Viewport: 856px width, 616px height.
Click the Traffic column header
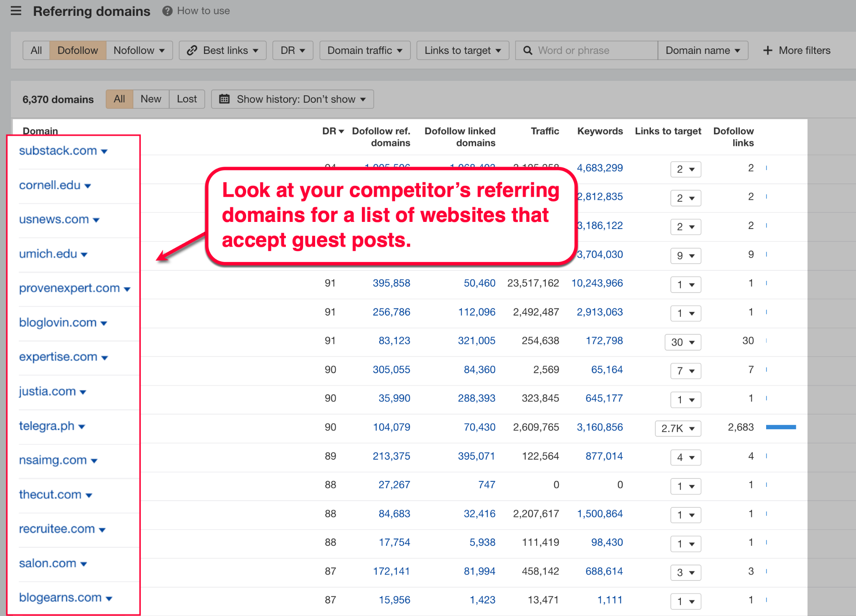click(545, 131)
